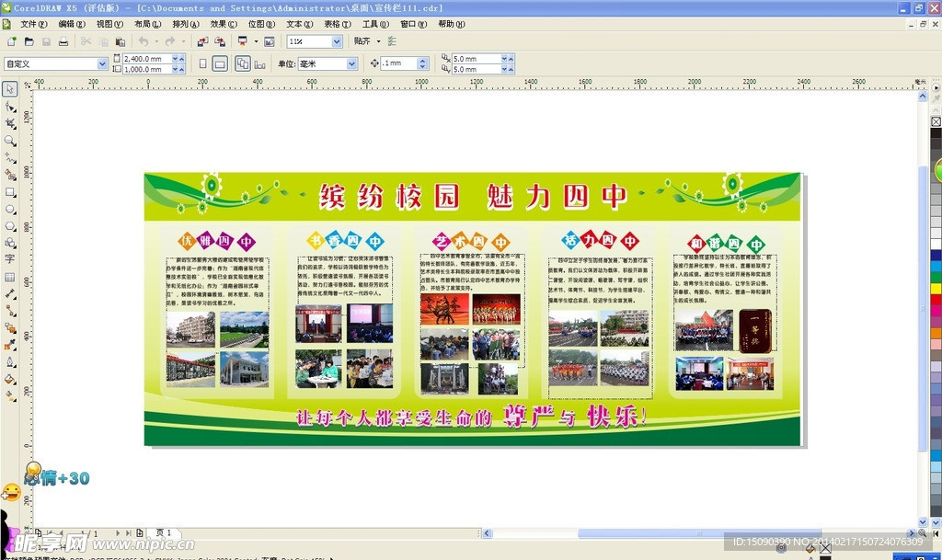Paste from clipboard
The image size is (942, 560).
pos(121,41)
